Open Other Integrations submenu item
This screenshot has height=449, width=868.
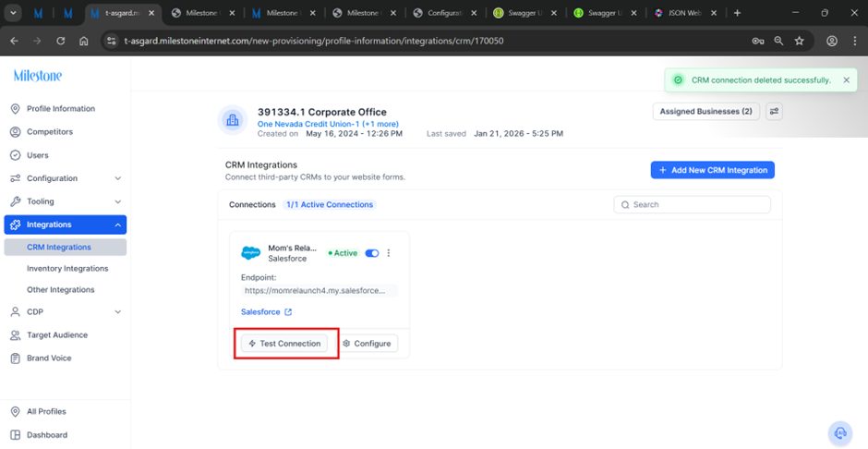click(x=61, y=289)
